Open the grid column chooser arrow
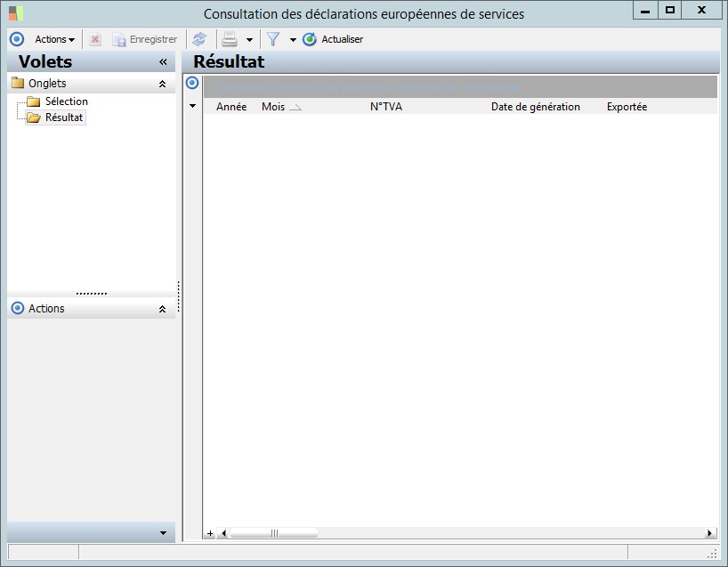The height and width of the screenshot is (567, 728). [192, 106]
